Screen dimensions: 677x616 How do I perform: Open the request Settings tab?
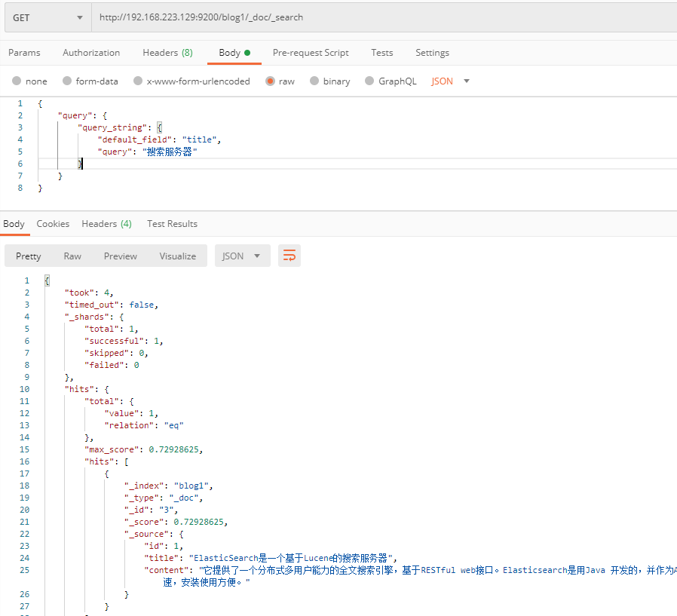[432, 53]
